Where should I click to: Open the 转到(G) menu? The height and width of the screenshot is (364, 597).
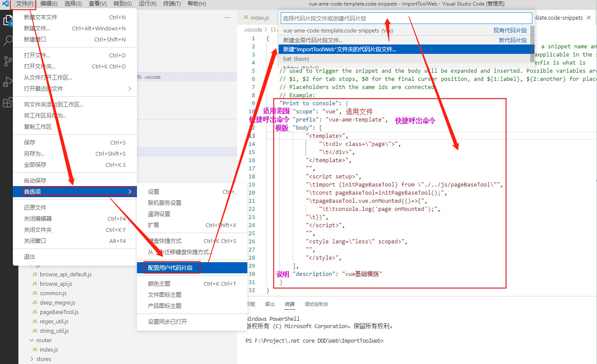click(122, 4)
